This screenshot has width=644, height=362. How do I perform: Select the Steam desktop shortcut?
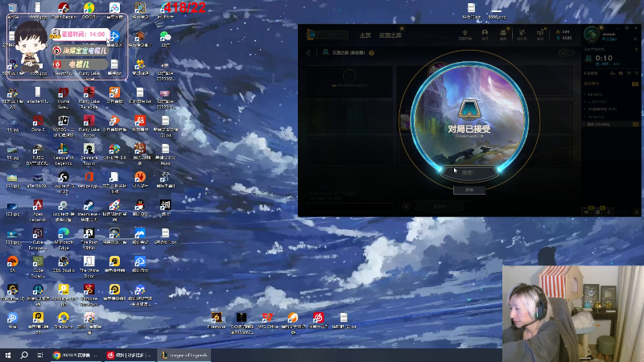pos(89,211)
